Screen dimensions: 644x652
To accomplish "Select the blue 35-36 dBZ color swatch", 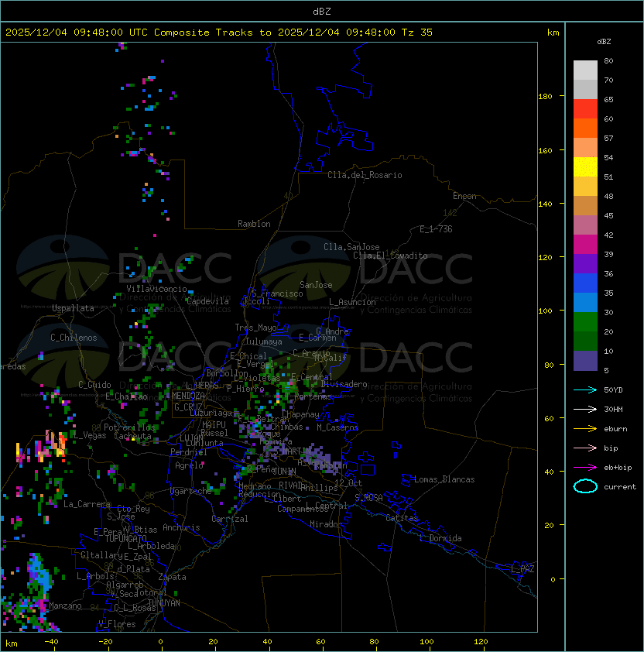I will pos(585,283).
